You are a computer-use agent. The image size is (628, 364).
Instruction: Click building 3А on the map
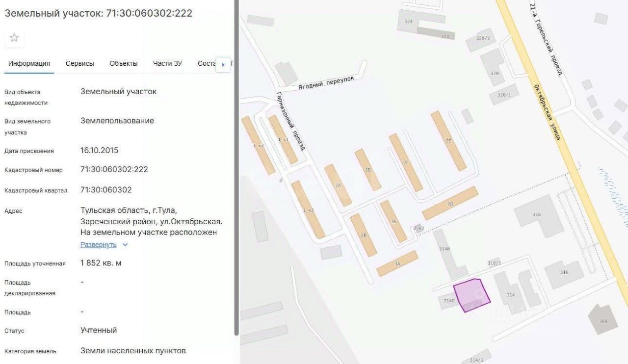(397, 263)
